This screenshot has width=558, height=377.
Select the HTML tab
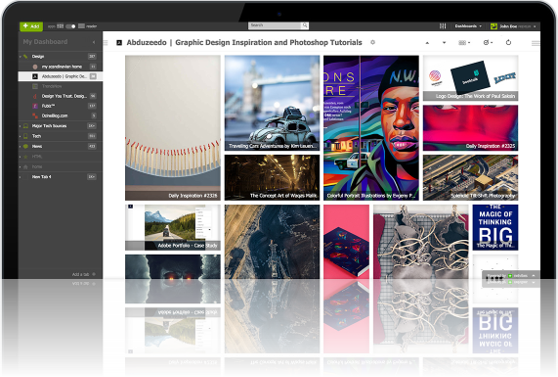click(37, 156)
